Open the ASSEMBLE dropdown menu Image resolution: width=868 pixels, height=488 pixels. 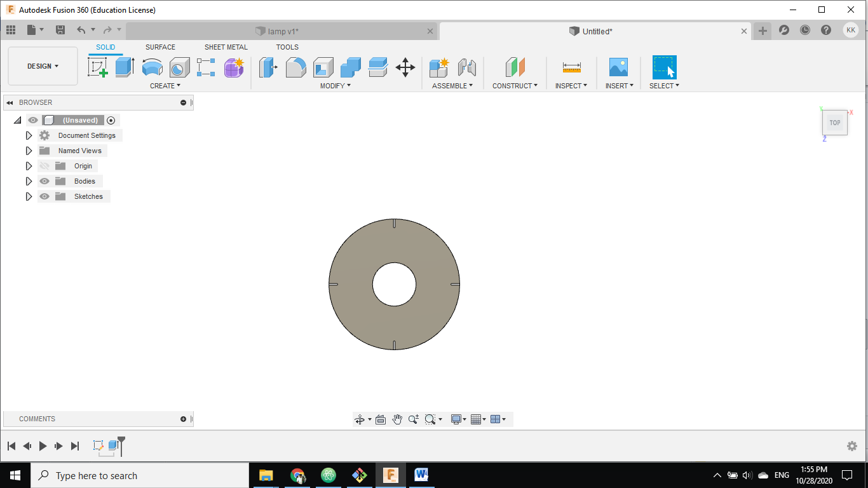point(452,86)
